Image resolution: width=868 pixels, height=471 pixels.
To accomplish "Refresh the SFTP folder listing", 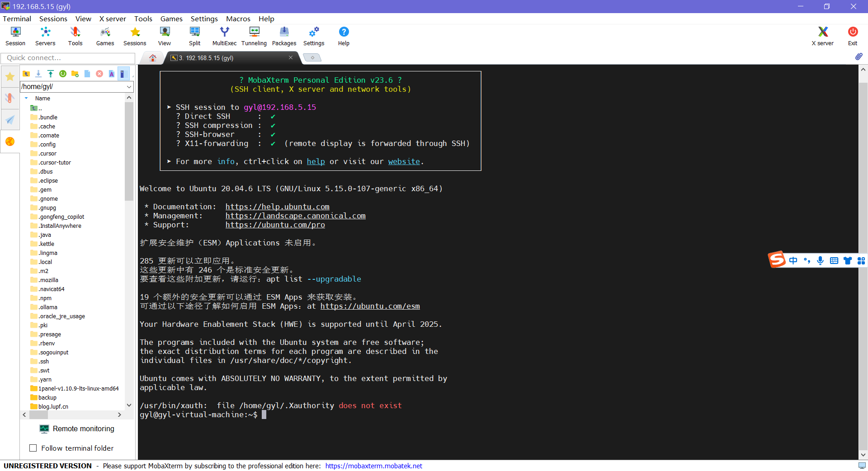I will coord(63,74).
